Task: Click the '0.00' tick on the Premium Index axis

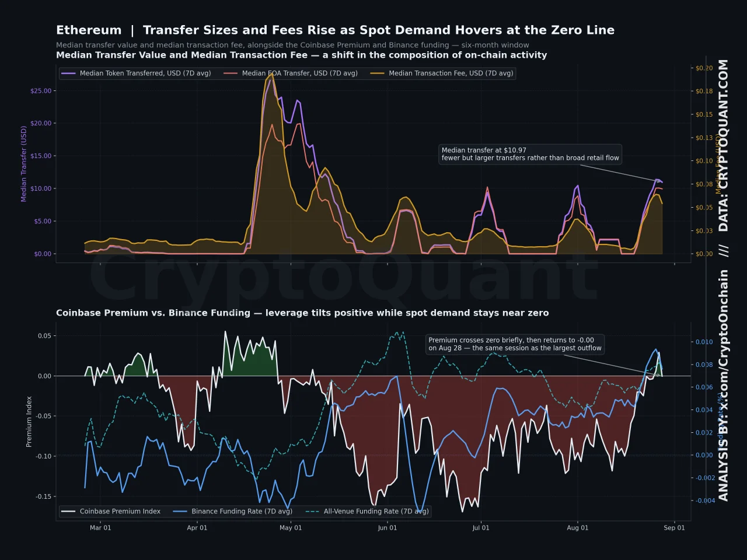Action: tap(44, 376)
